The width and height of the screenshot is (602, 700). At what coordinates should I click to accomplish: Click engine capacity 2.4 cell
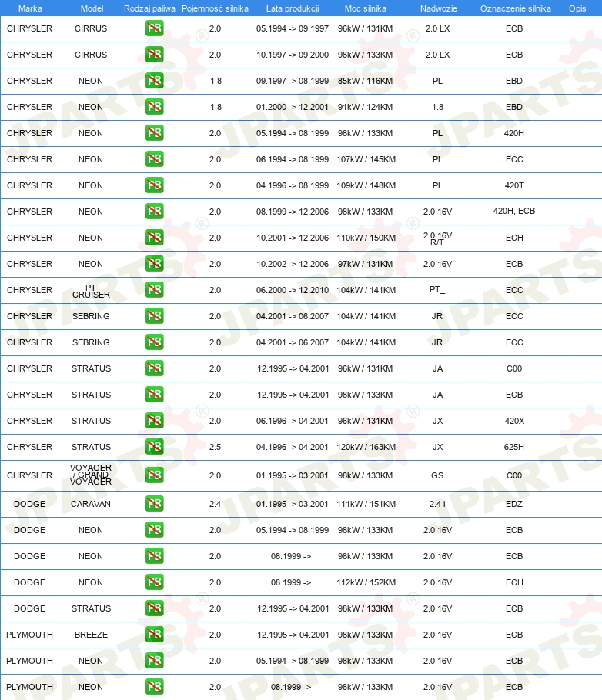pos(215,504)
